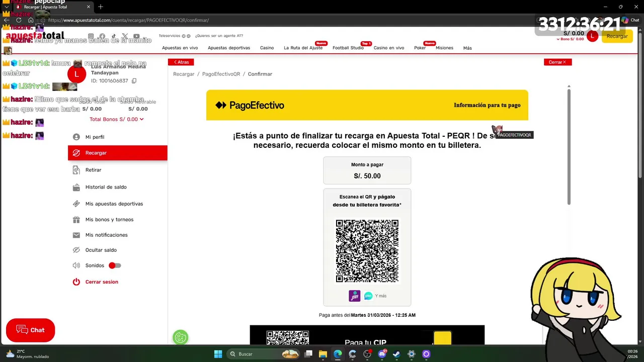Open Settings gear from taskbar
This screenshot has height=362, width=644.
(412, 354)
